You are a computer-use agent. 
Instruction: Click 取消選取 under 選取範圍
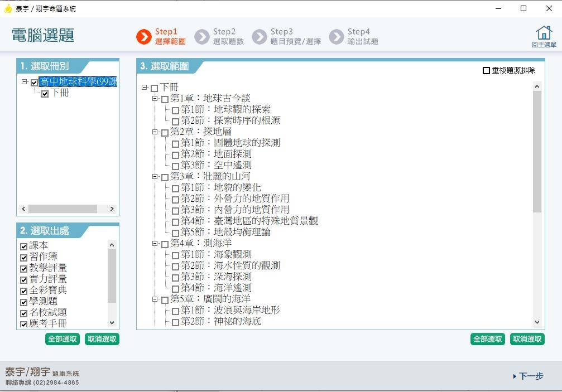pos(527,339)
